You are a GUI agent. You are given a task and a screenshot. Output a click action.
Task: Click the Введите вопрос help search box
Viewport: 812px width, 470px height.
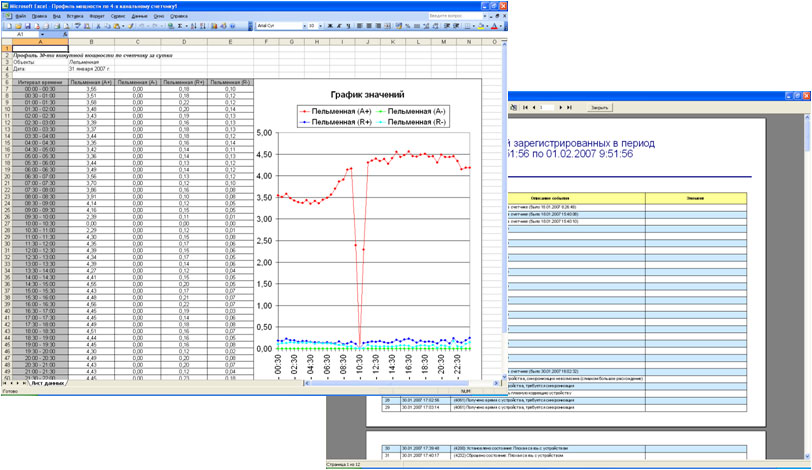click(456, 16)
